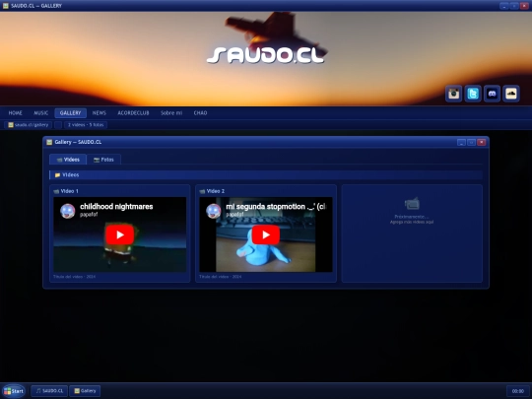Click the 'Agrega más videos aquí' placeholder text

coord(412,222)
